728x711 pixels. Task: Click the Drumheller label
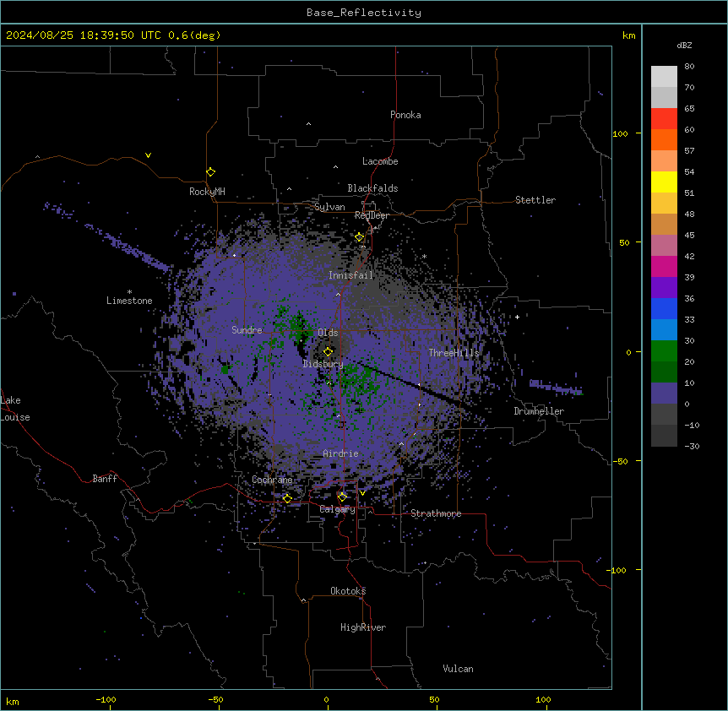(x=539, y=411)
